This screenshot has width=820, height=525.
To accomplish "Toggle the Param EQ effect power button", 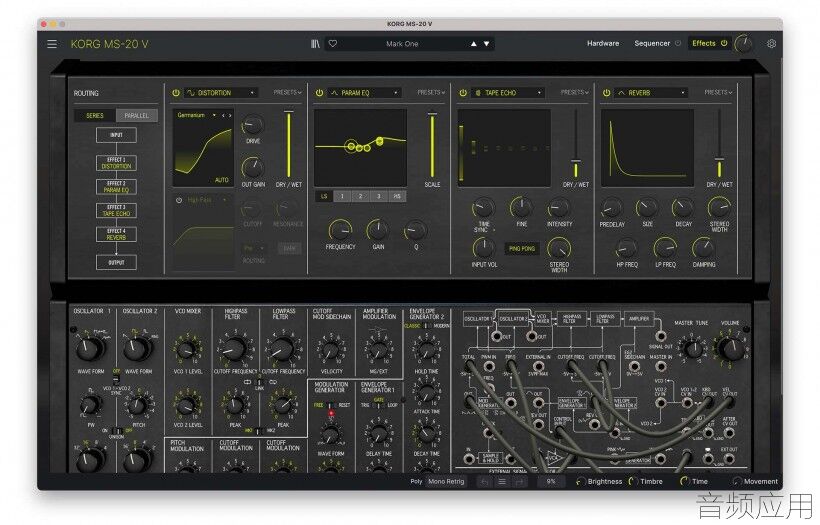I will point(319,93).
